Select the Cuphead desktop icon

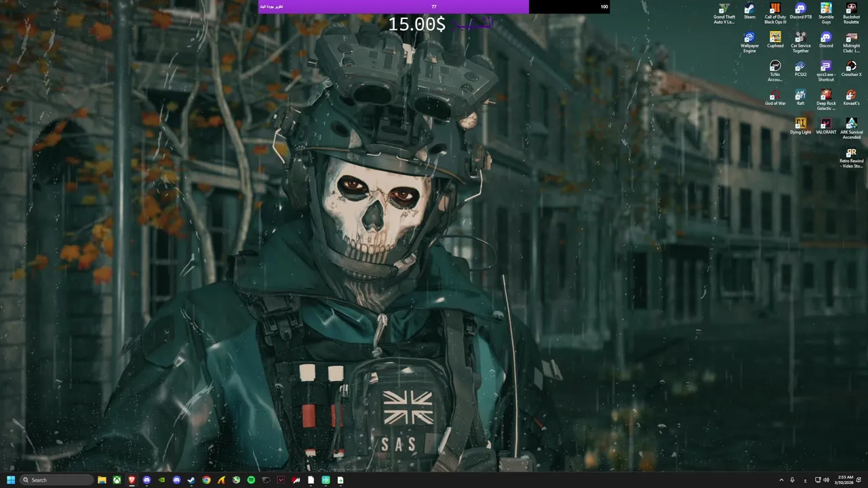coord(775,40)
